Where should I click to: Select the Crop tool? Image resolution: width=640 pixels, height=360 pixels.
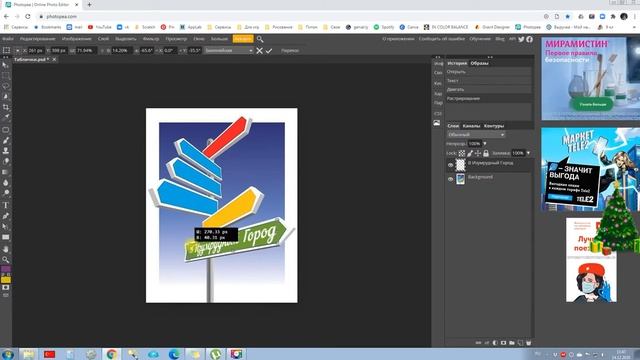(x=6, y=107)
